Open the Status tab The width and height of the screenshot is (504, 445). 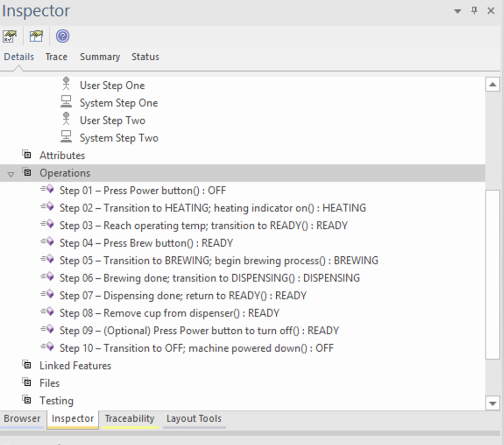click(145, 57)
